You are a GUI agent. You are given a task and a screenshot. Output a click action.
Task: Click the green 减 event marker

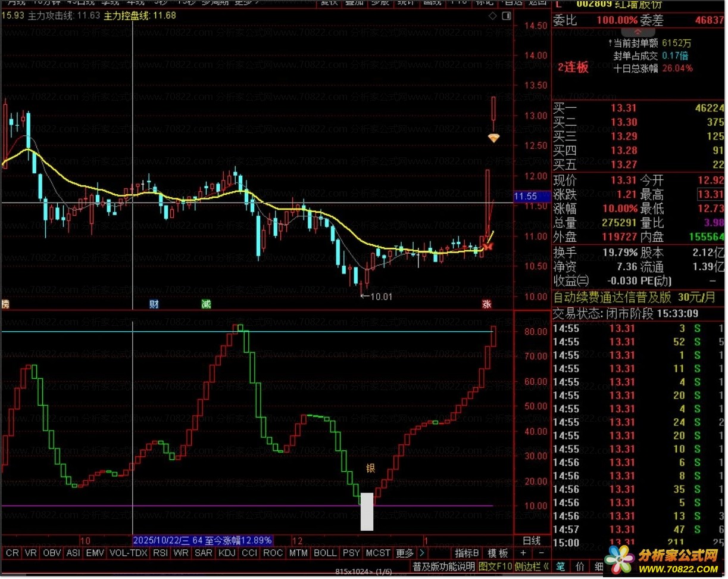click(x=206, y=304)
